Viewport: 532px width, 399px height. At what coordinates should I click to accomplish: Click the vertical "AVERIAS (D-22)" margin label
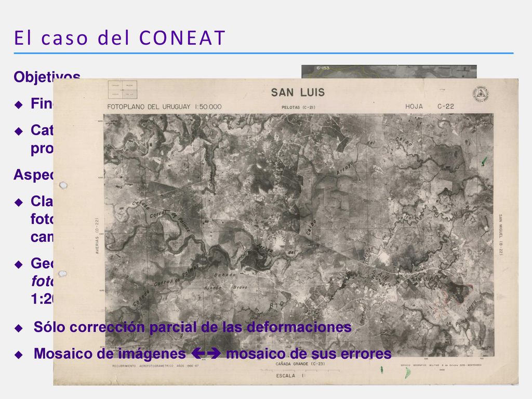97,236
